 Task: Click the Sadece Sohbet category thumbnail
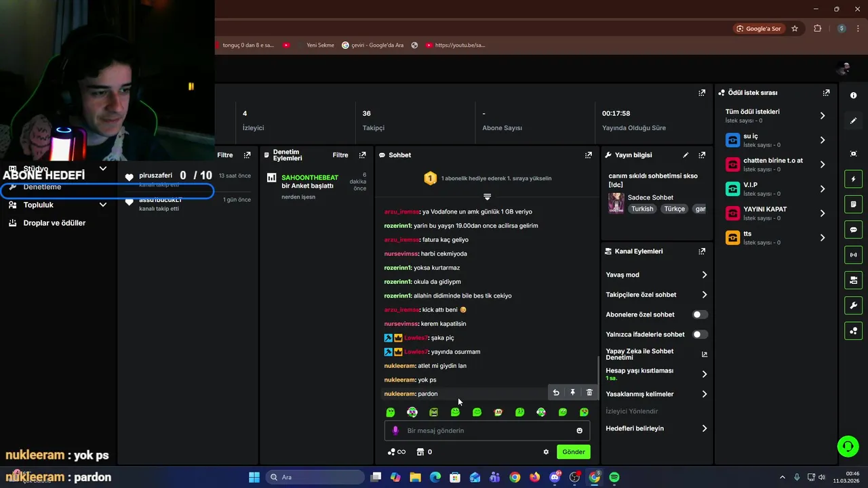click(x=616, y=203)
